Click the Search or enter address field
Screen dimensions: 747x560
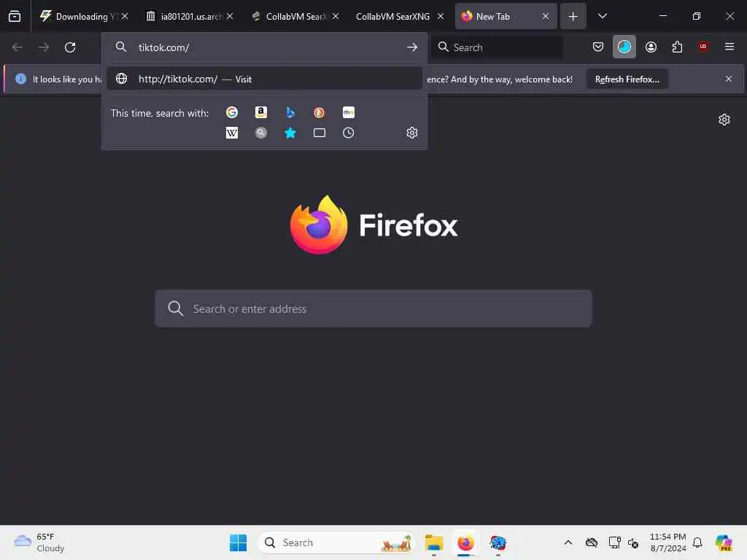373,308
